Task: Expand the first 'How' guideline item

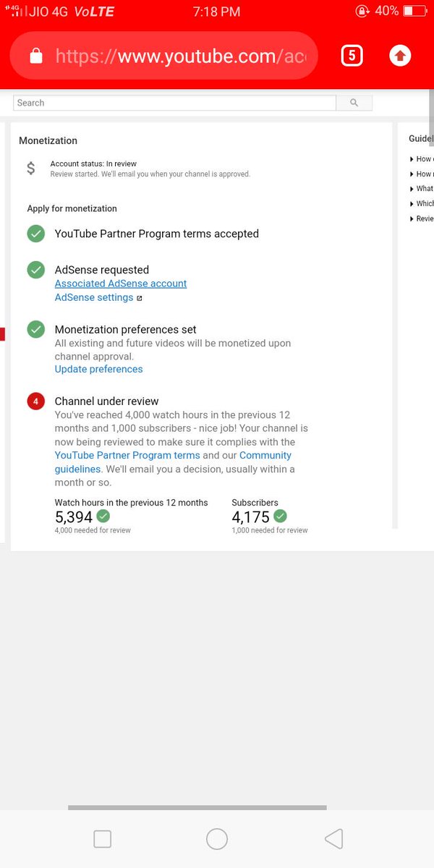Action: (421, 158)
